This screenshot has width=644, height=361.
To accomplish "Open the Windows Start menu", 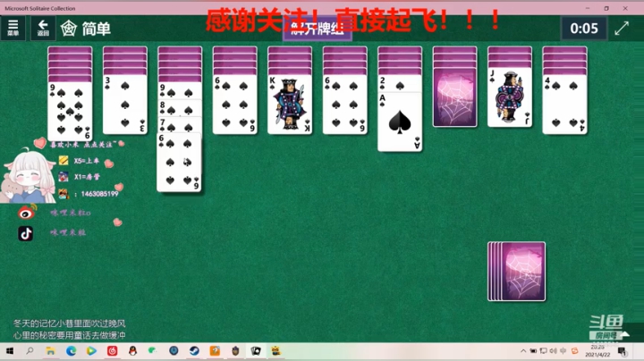I will pos(10,351).
